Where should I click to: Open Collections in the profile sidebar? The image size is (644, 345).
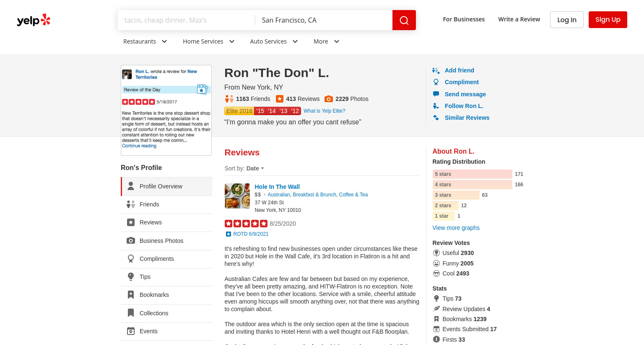166,313
